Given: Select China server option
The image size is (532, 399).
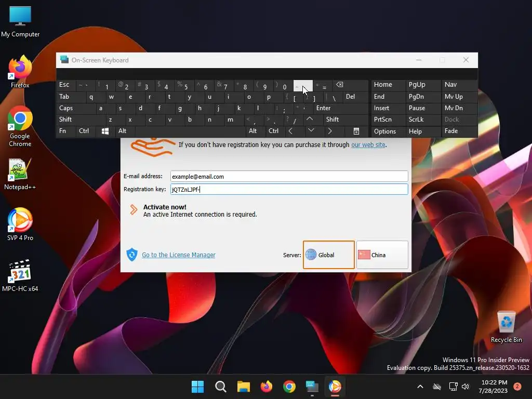Looking at the screenshot, I should click(382, 255).
